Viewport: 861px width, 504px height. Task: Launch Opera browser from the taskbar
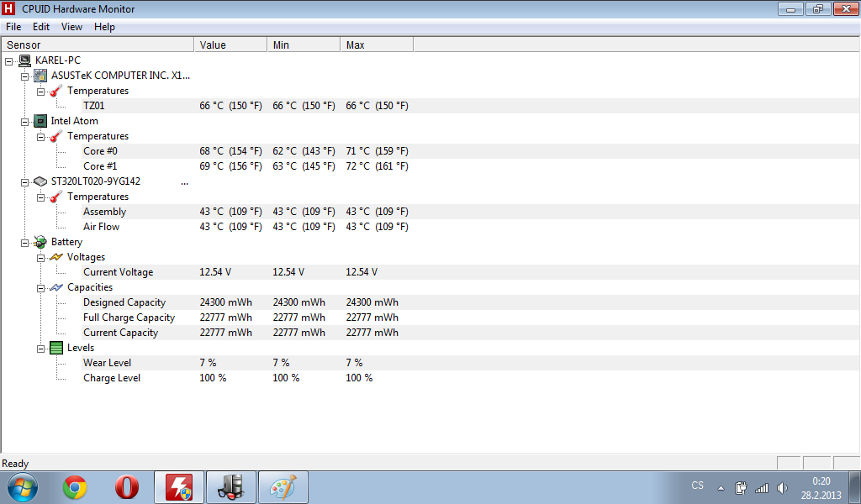coord(127,487)
